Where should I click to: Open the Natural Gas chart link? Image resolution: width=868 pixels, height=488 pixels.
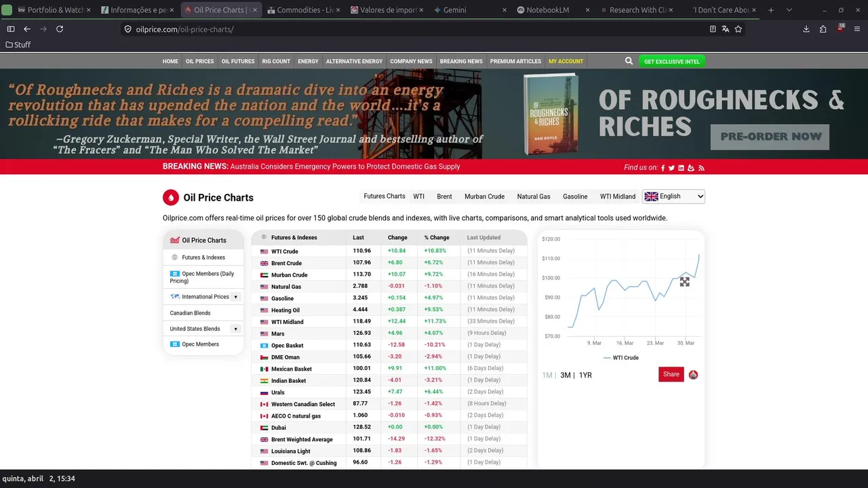coord(534,197)
